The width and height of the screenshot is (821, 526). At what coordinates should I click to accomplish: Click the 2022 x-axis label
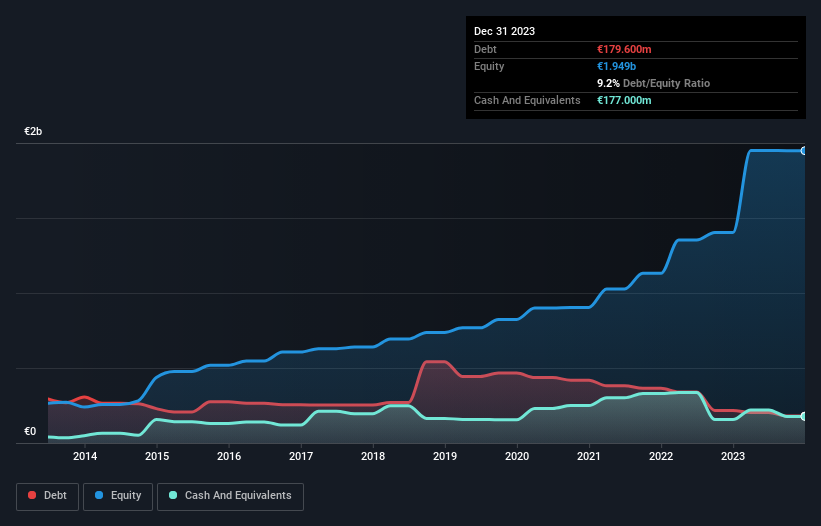pyautogui.click(x=661, y=456)
